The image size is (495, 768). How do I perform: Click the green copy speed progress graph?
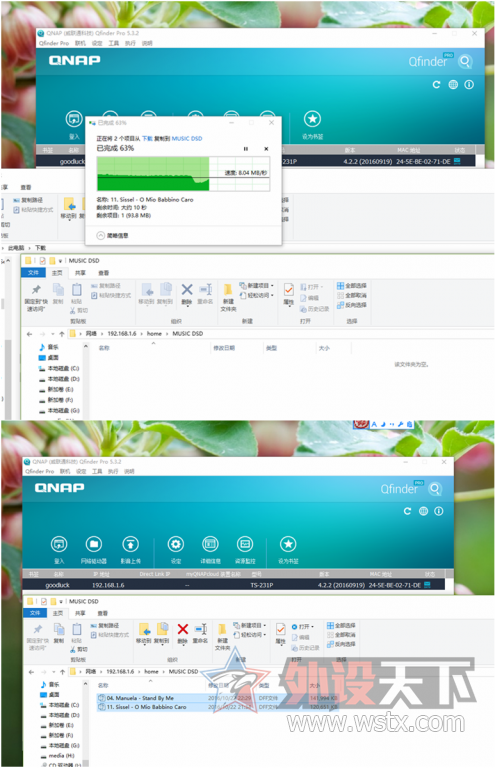pos(183,173)
